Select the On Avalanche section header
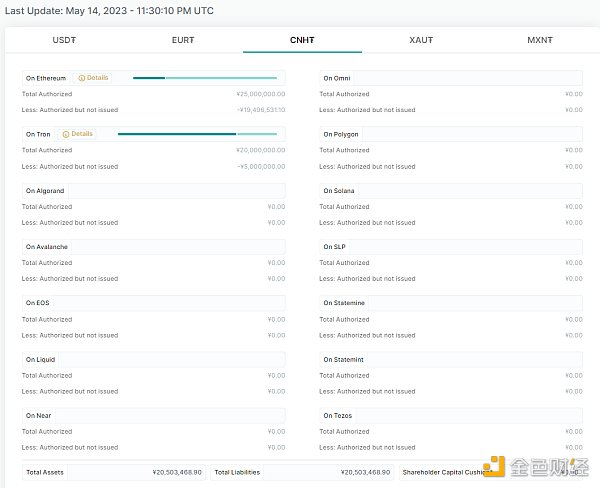This screenshot has height=488, width=600. click(x=46, y=246)
